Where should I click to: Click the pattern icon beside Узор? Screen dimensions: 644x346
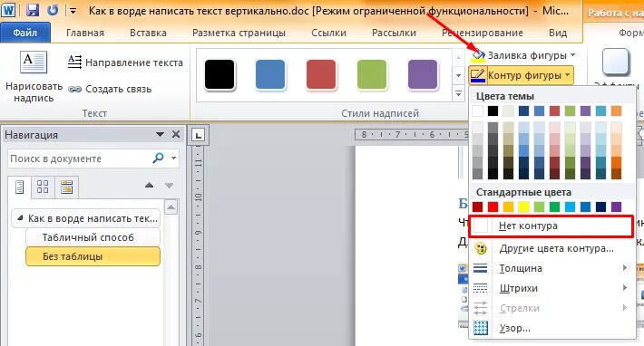click(x=481, y=328)
